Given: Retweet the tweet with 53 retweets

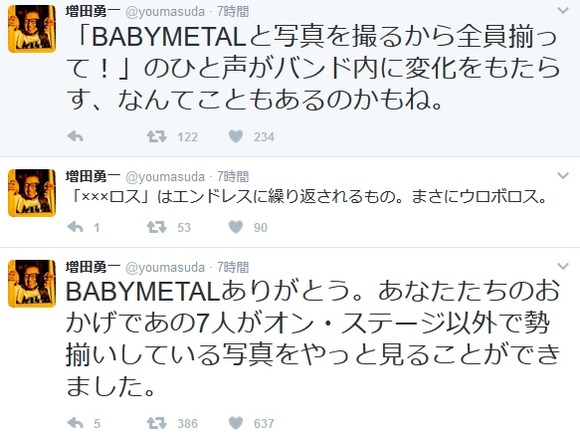Looking at the screenshot, I should (157, 227).
